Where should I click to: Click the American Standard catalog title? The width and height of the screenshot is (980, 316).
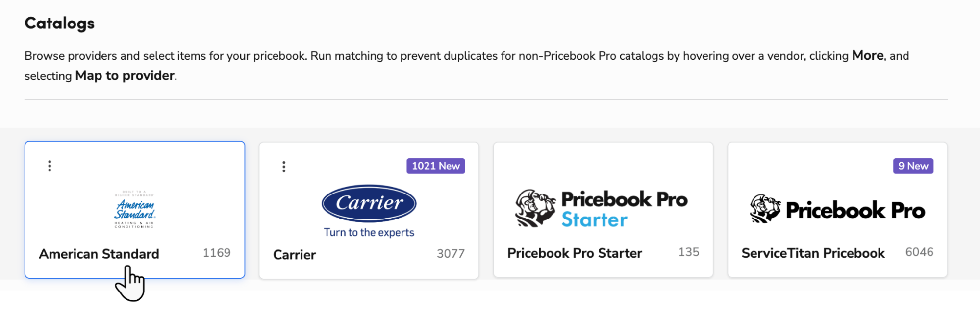click(100, 254)
